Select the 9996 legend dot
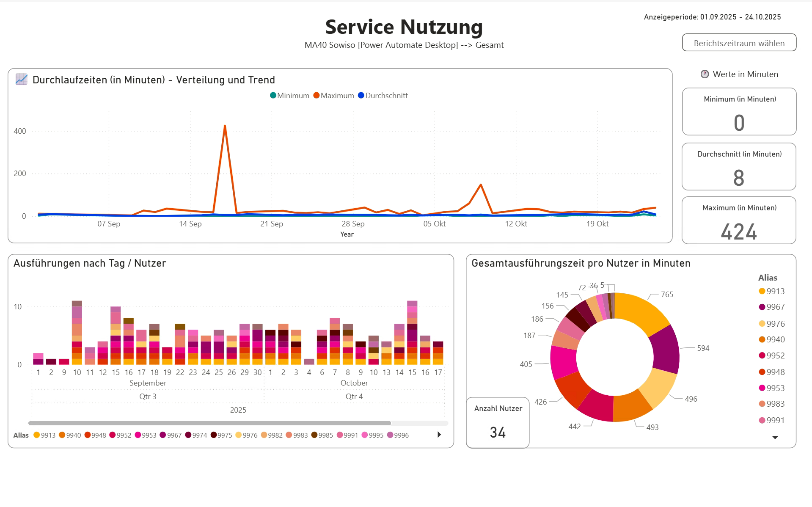The image size is (812, 507). (389, 435)
